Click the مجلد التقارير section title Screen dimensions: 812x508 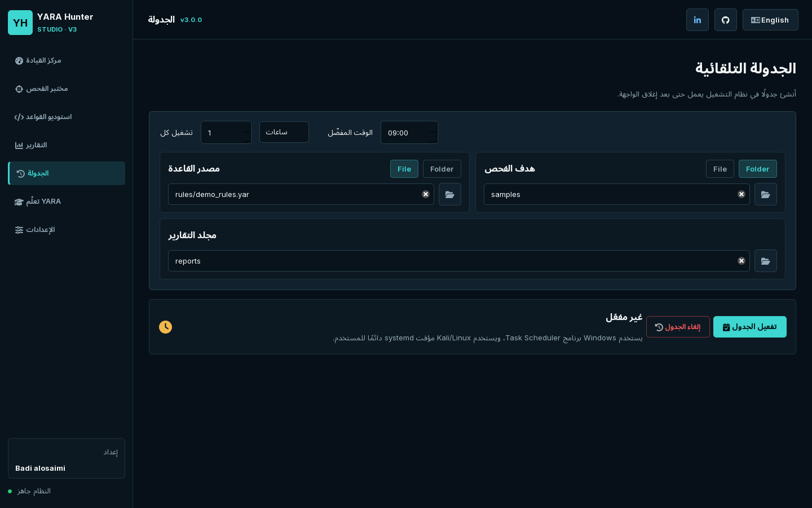point(192,235)
